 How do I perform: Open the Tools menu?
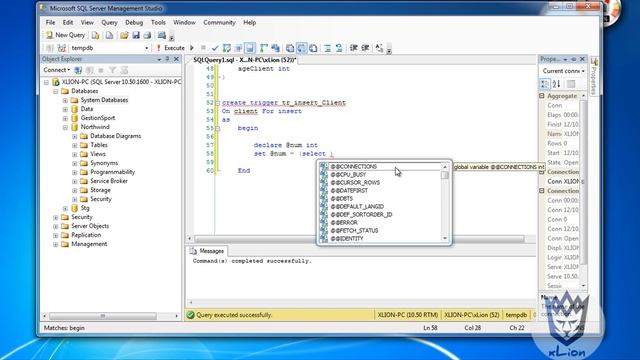pyautogui.click(x=158, y=22)
